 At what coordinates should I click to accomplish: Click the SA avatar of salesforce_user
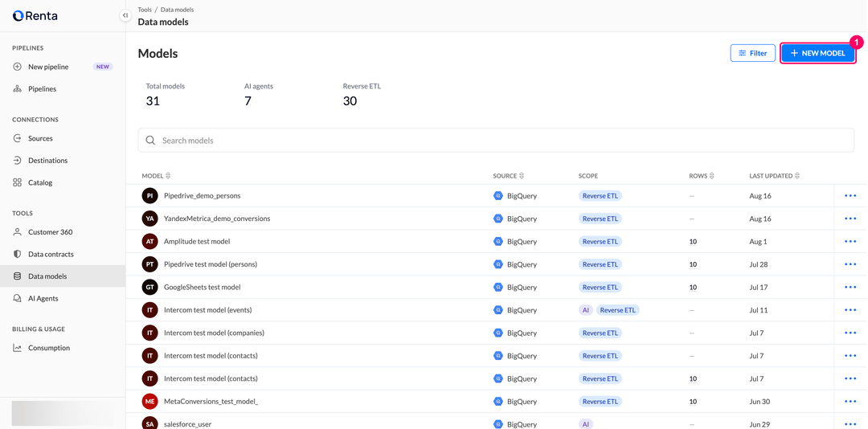(150, 423)
